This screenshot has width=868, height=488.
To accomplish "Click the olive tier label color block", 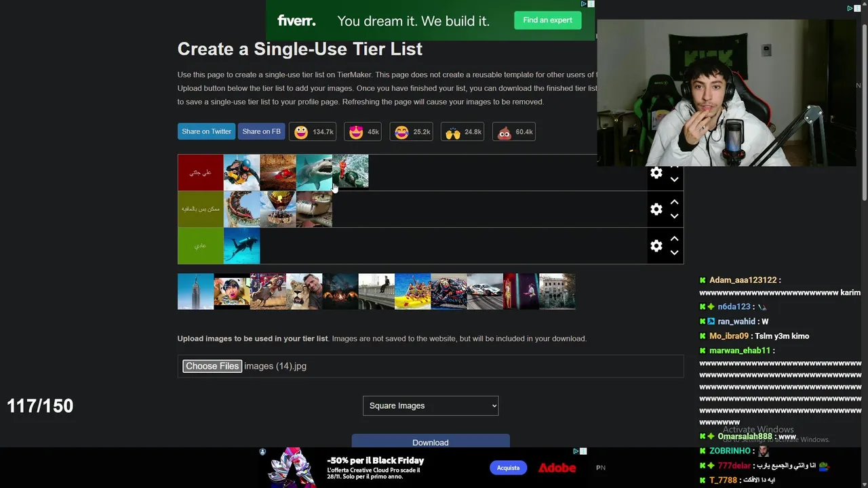I will [x=200, y=209].
